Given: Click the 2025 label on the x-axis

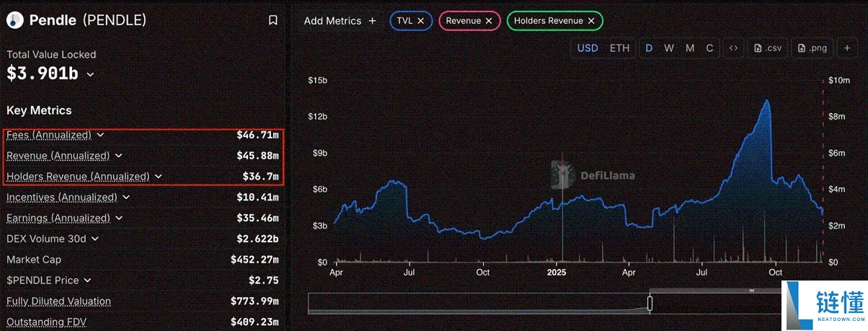Looking at the screenshot, I should point(557,273).
